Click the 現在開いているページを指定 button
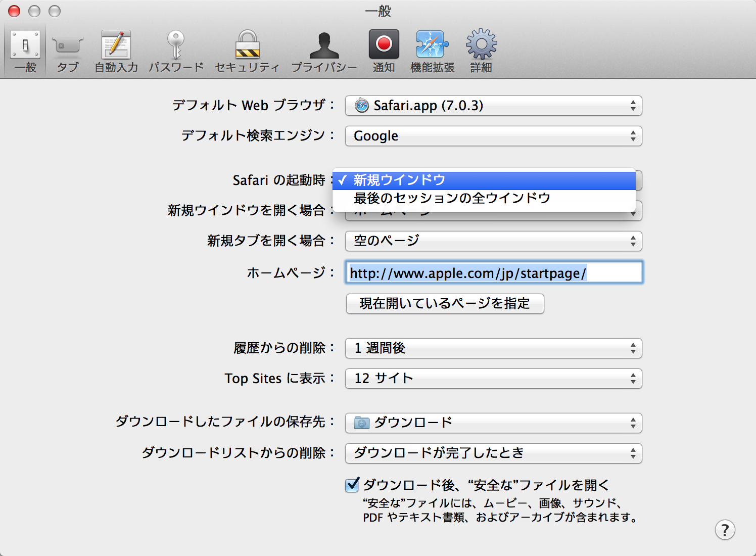The height and width of the screenshot is (556, 756). [445, 304]
